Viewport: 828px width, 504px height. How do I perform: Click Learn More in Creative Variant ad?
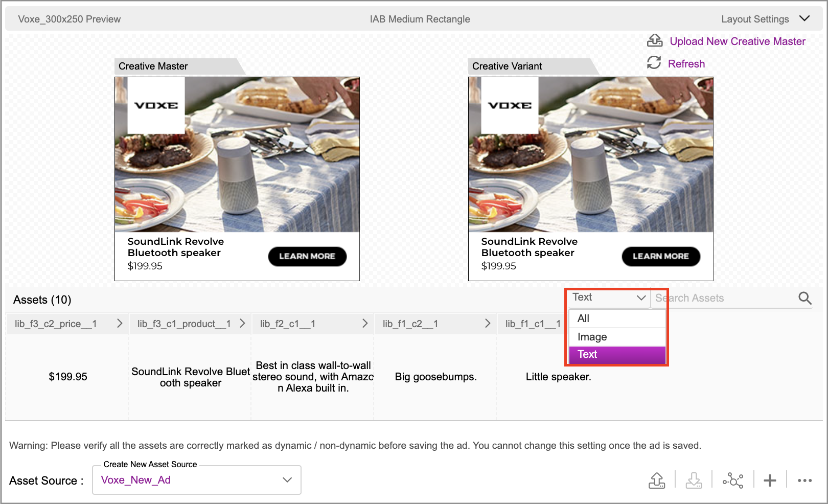click(x=661, y=256)
